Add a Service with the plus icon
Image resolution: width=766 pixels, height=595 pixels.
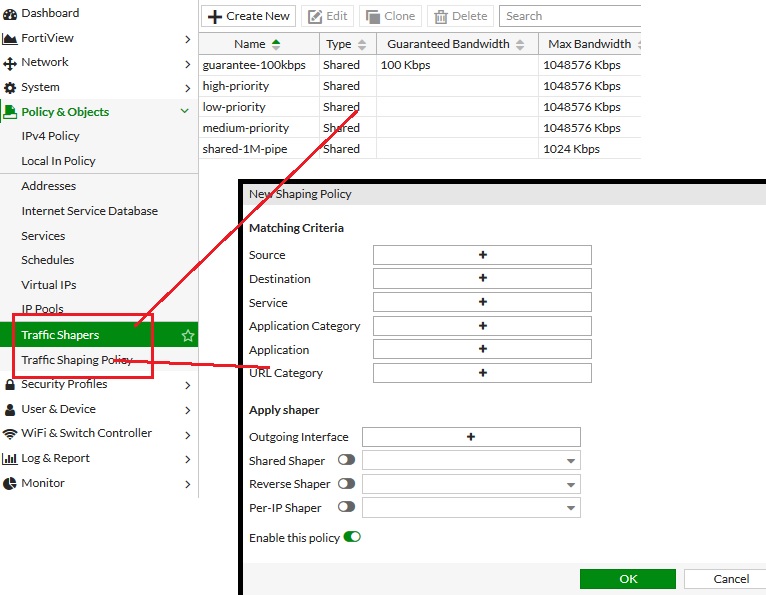(x=483, y=302)
